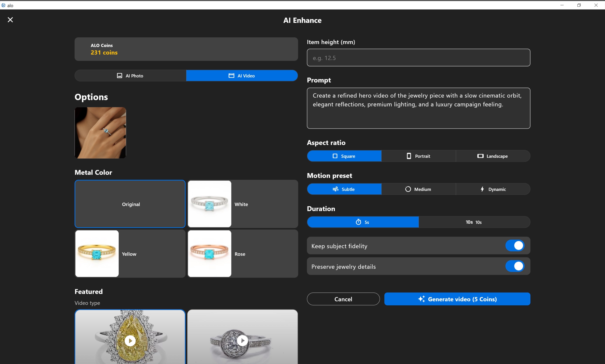Viewport: 605px width, 364px height.
Task: Choose Rose metal color
Action: (243, 254)
